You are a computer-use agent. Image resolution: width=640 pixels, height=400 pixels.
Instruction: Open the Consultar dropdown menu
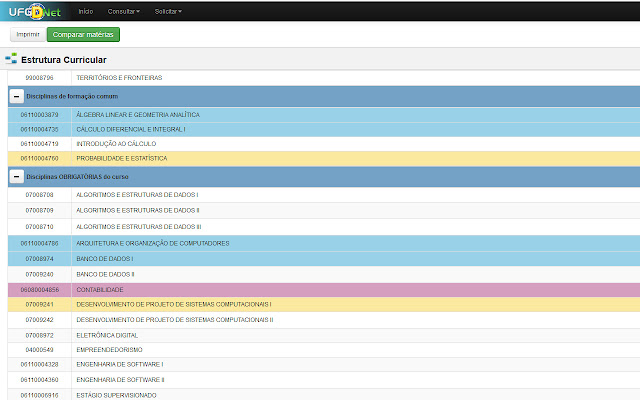click(123, 11)
